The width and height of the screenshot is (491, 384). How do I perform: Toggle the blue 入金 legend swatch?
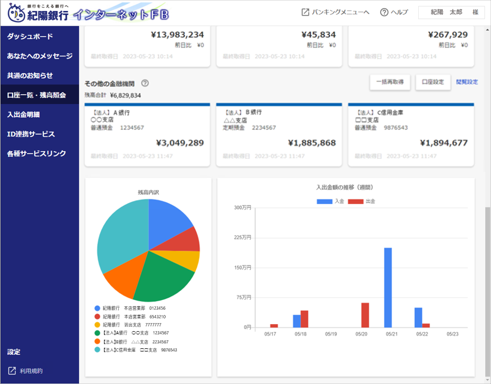pos(324,201)
